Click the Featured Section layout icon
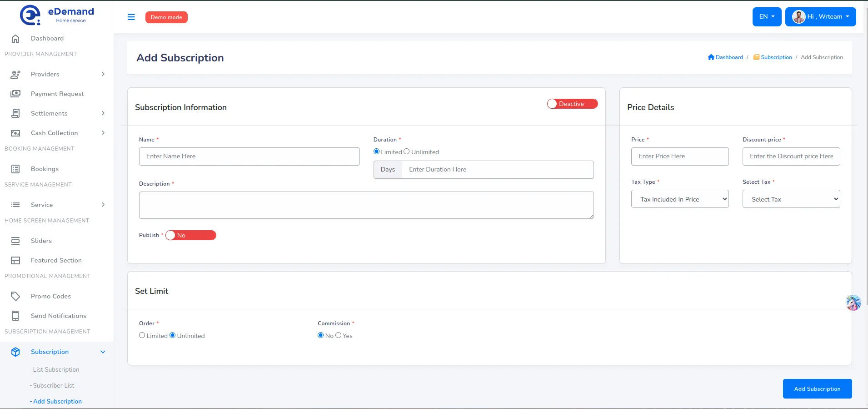Viewport: 868px width, 409px height. click(x=15, y=260)
